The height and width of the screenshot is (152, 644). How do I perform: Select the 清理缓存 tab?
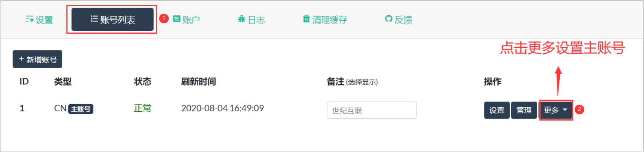329,20
